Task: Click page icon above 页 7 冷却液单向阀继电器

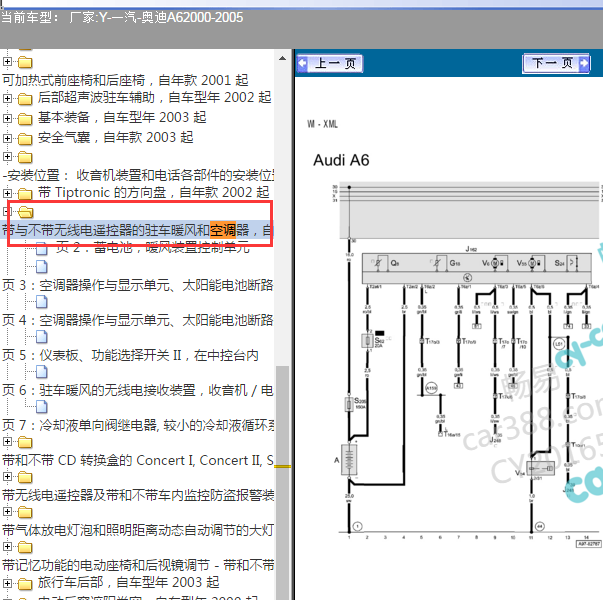Action: [42, 407]
